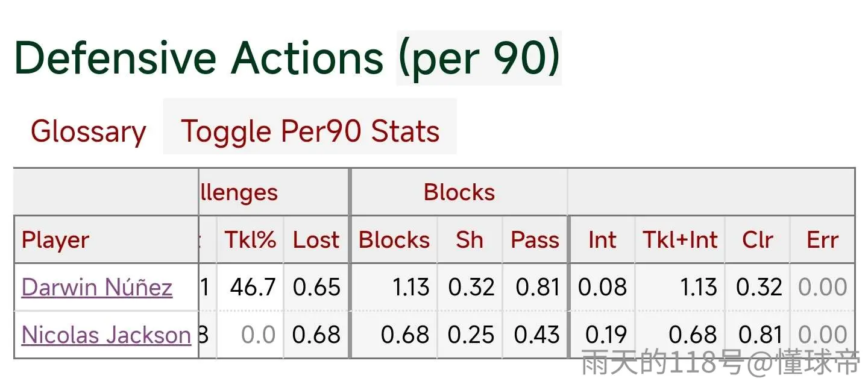This screenshot has width=868, height=384.
Task: Open the Glossary link
Action: click(x=89, y=131)
